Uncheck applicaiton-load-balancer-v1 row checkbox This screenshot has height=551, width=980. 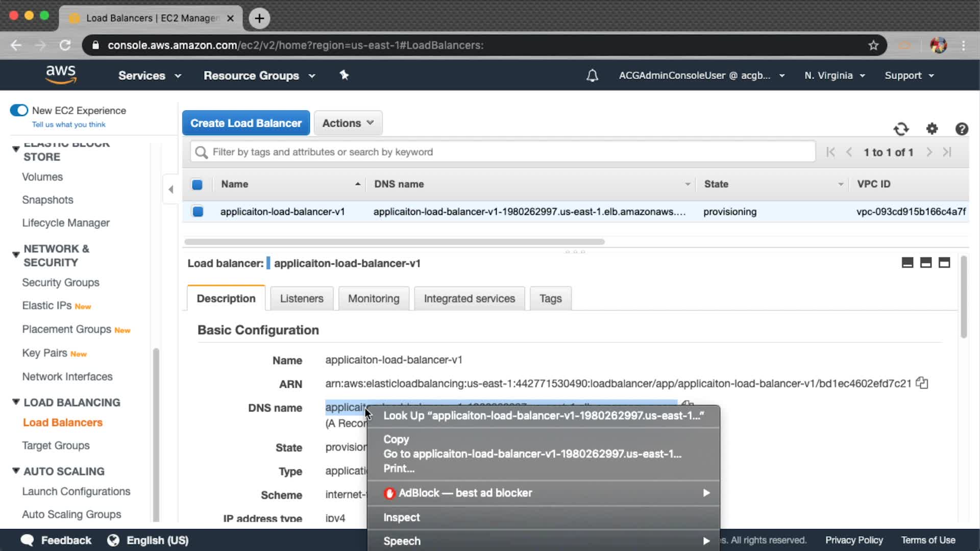click(198, 211)
